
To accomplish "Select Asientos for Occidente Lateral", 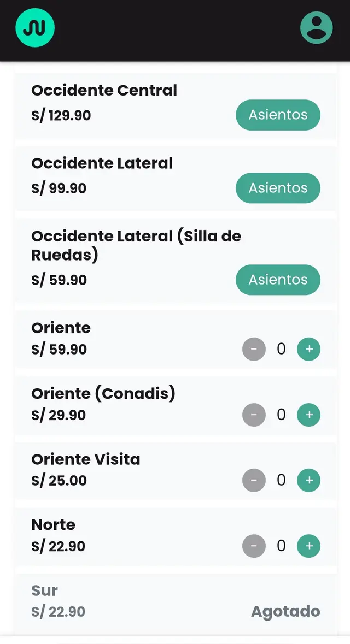I will point(278,188).
